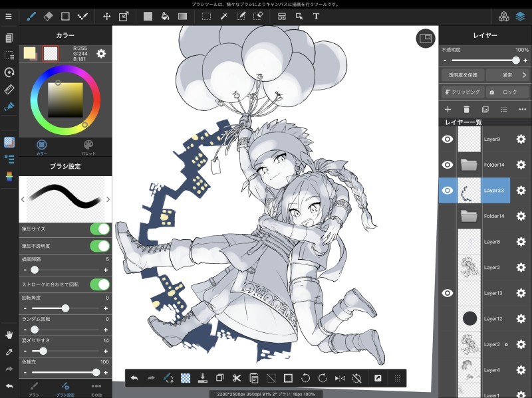Open Layer9 settings gear
This screenshot has width=532, height=398.
pyautogui.click(x=521, y=139)
